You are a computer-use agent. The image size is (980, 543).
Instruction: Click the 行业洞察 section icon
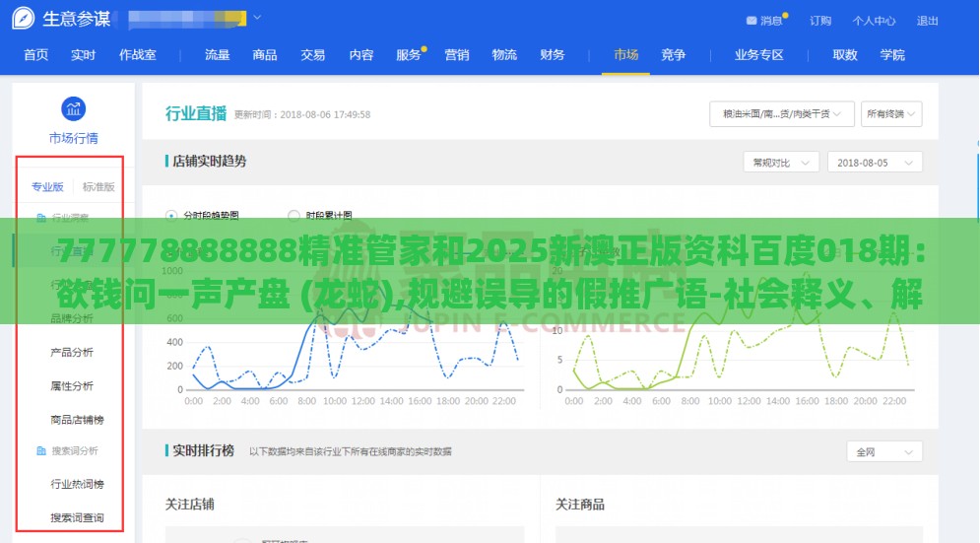[x=41, y=218]
